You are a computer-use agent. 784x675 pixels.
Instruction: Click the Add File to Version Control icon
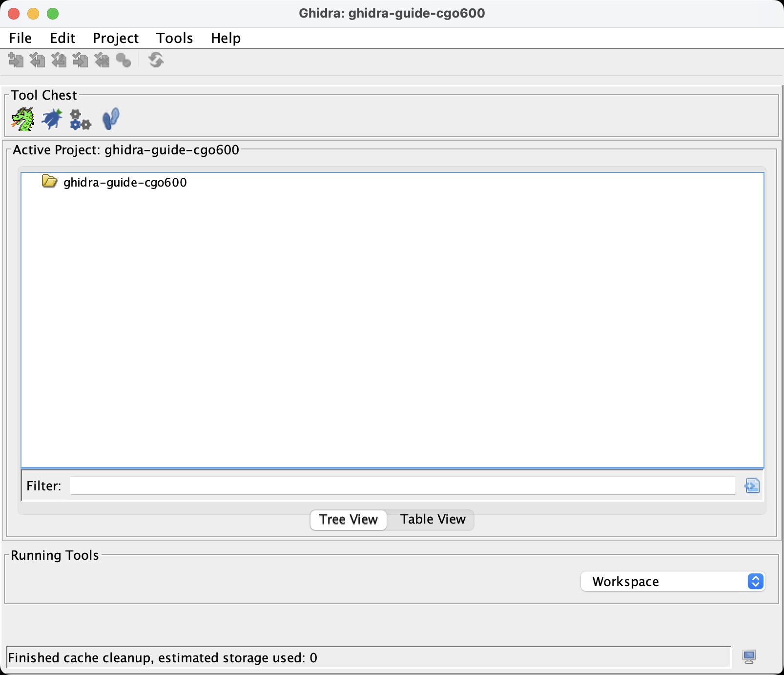click(x=16, y=60)
